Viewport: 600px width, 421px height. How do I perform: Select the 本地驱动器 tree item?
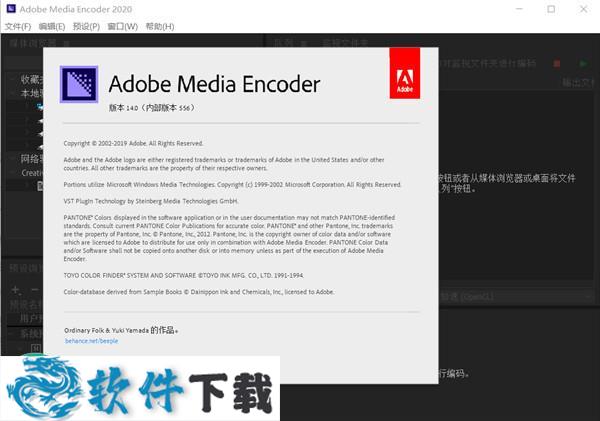point(32,93)
